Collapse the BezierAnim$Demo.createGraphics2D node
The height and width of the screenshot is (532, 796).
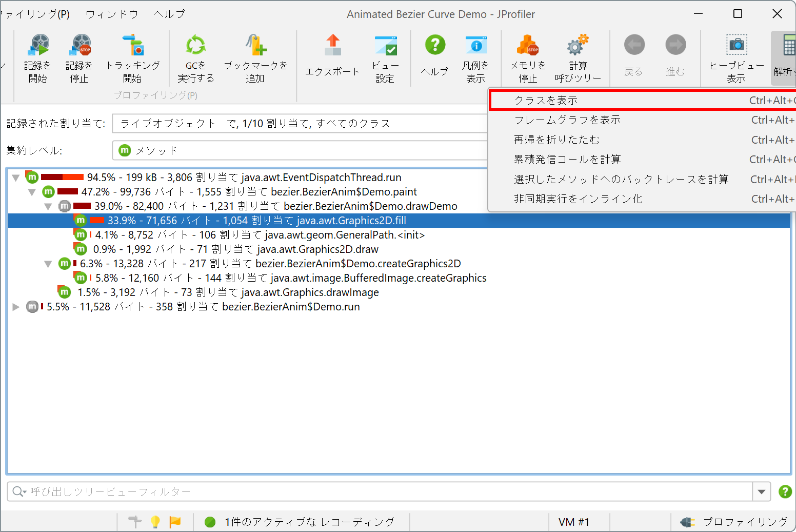pyautogui.click(x=48, y=264)
